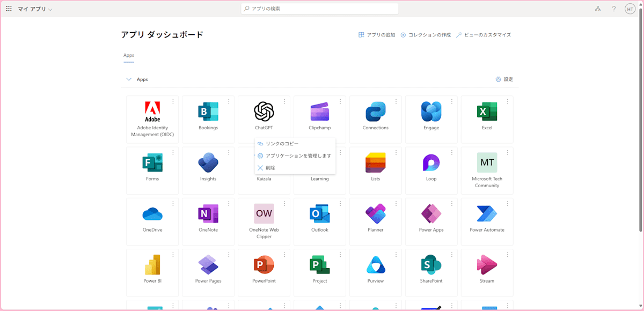Open more options on the Forms tile

point(173,152)
